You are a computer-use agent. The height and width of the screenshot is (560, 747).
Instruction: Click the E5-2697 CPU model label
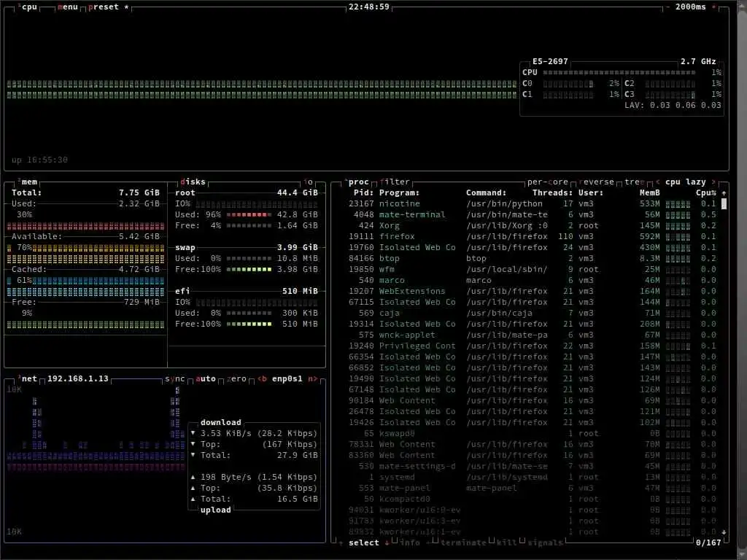coord(550,61)
